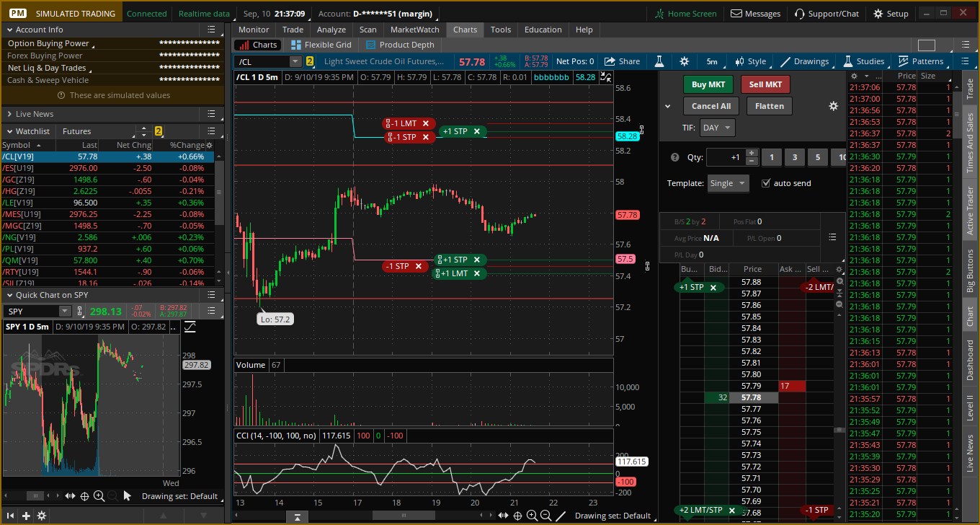Cancel the -1 LMT order on the chart
This screenshot has height=525, width=980.
tap(426, 123)
